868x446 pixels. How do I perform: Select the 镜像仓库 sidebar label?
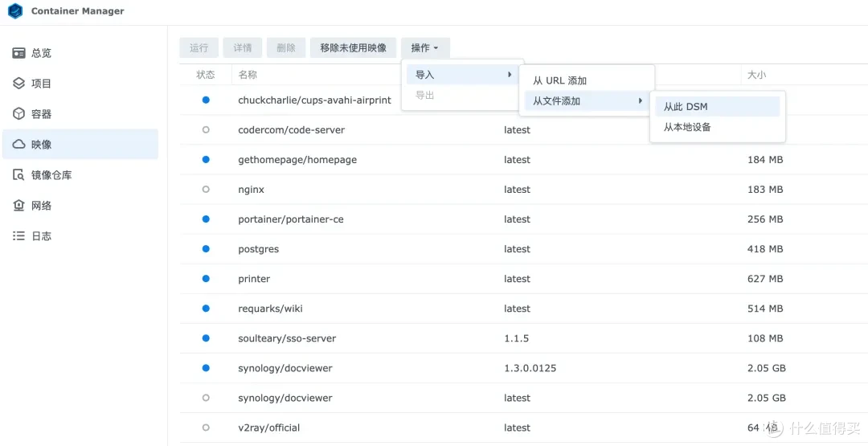[51, 175]
